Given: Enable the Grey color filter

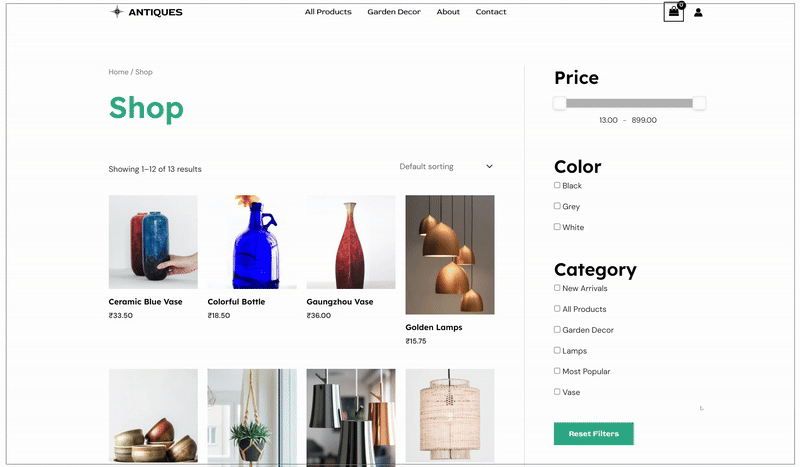Looking at the screenshot, I should pyautogui.click(x=557, y=206).
